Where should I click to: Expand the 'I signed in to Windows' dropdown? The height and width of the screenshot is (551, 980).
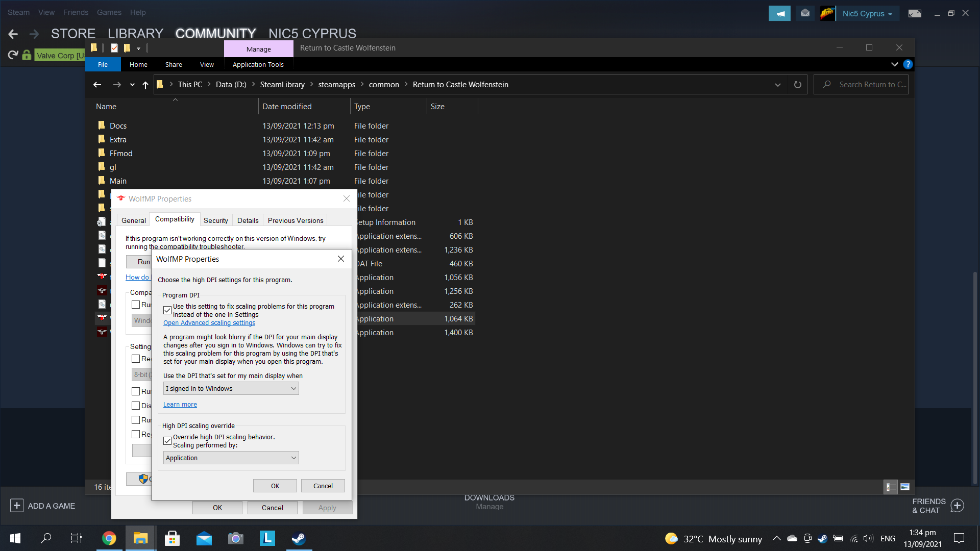[231, 389]
